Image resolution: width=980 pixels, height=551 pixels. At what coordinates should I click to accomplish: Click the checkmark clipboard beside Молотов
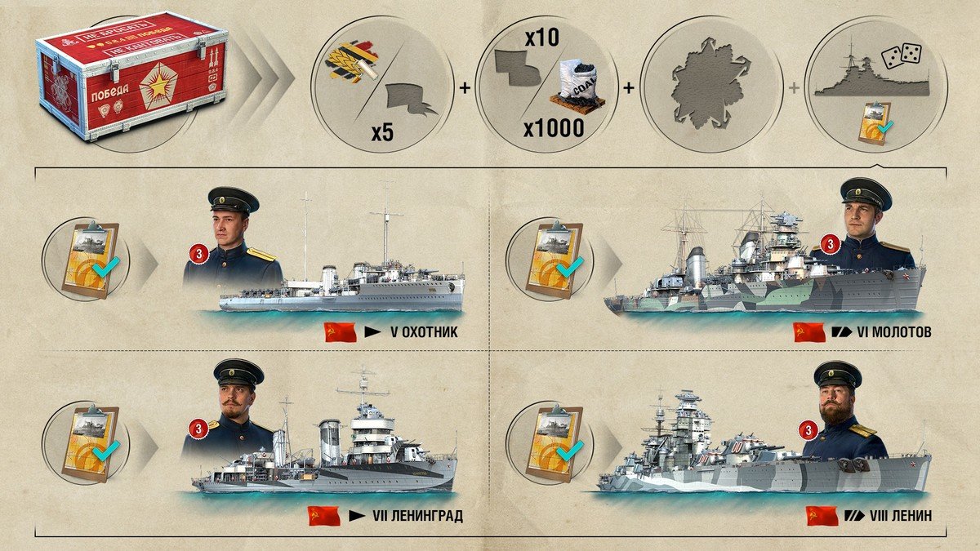[557, 258]
